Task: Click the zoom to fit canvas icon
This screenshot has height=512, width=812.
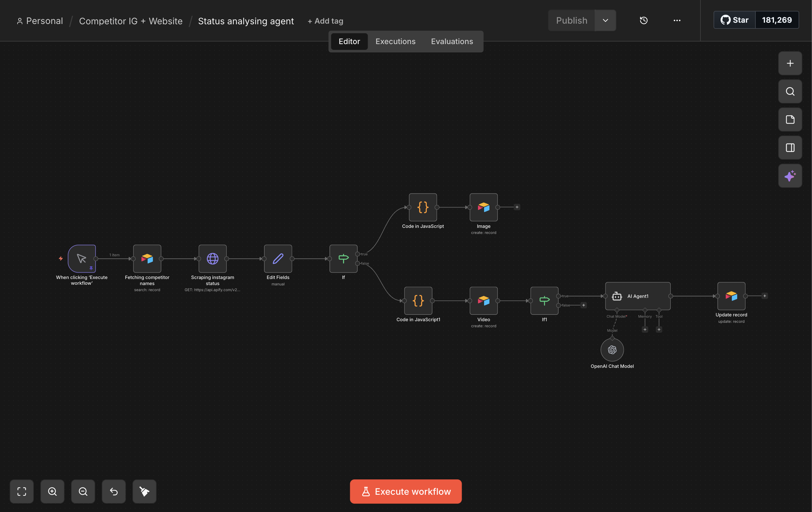Action: (22, 491)
